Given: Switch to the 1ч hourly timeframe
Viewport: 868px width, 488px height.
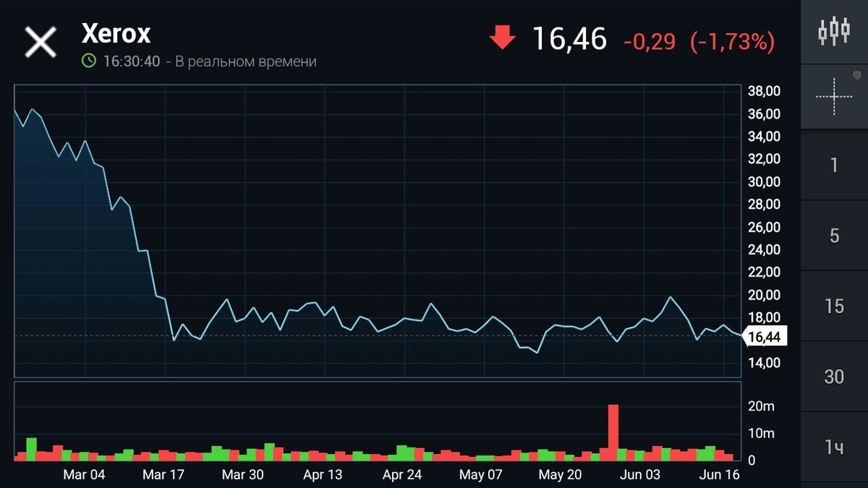Looking at the screenshot, I should (833, 447).
